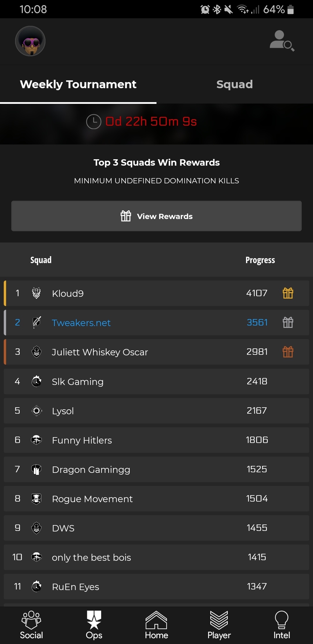Tap the gold gift icon for Kloud9

click(288, 293)
